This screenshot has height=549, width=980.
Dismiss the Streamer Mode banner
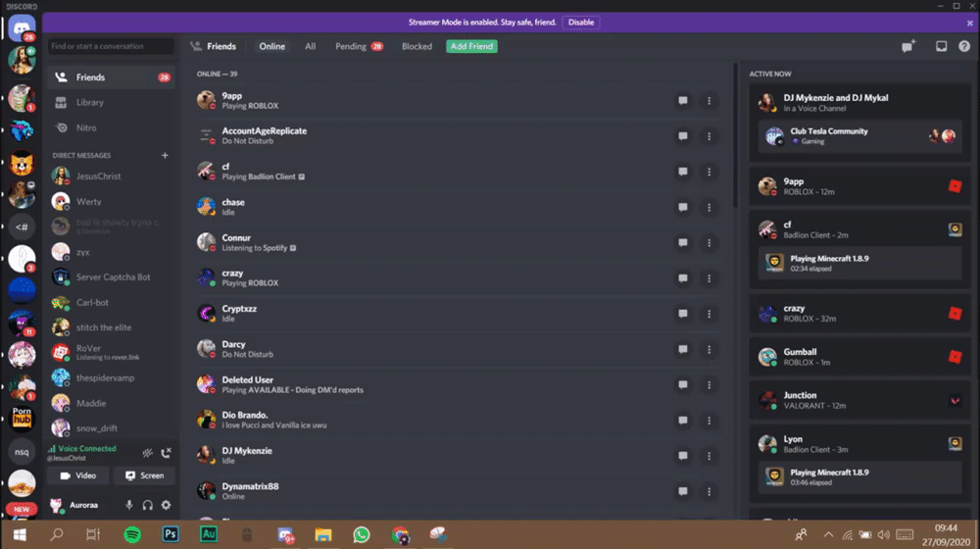[x=970, y=24]
